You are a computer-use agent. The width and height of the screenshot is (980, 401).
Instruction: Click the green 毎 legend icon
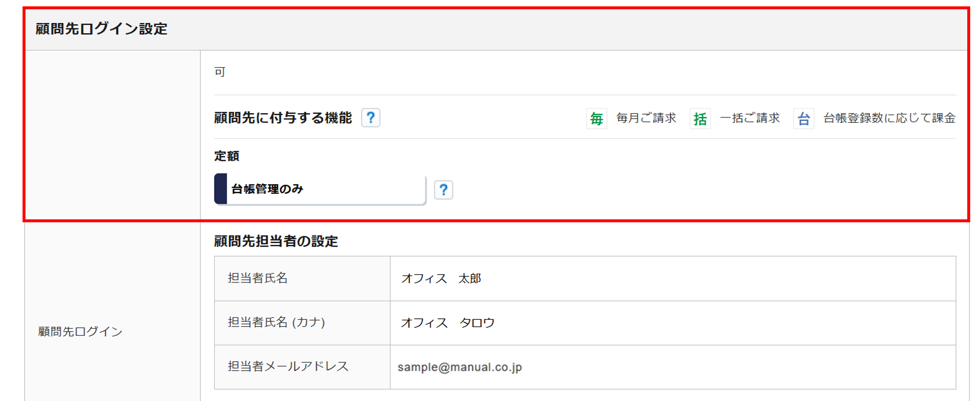pyautogui.click(x=596, y=118)
